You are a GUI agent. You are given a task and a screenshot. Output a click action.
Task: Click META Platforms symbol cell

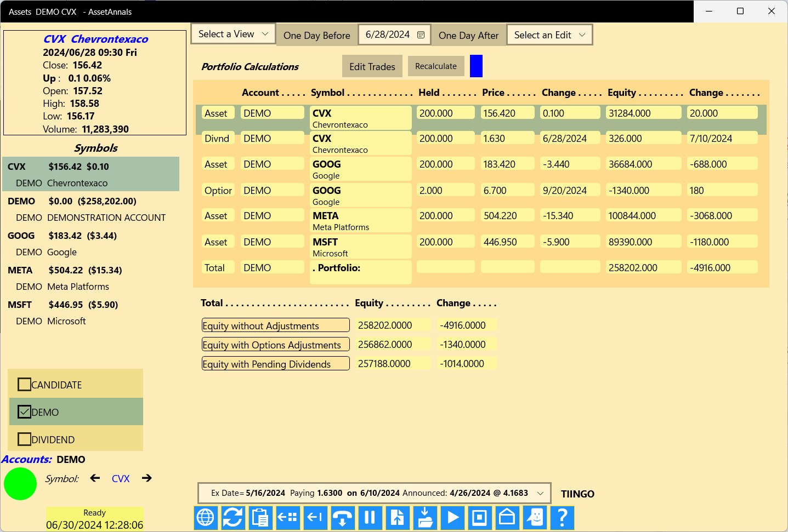pyautogui.click(x=361, y=220)
